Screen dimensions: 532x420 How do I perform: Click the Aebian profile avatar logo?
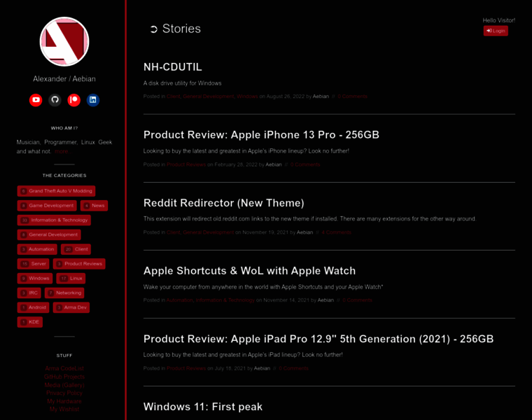64,42
